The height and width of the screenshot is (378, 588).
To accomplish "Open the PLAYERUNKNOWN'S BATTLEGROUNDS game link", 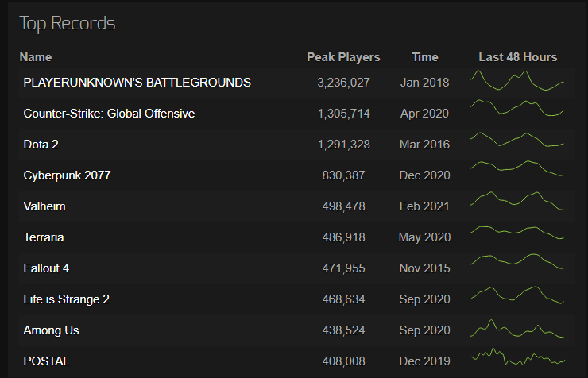I will 137,83.
